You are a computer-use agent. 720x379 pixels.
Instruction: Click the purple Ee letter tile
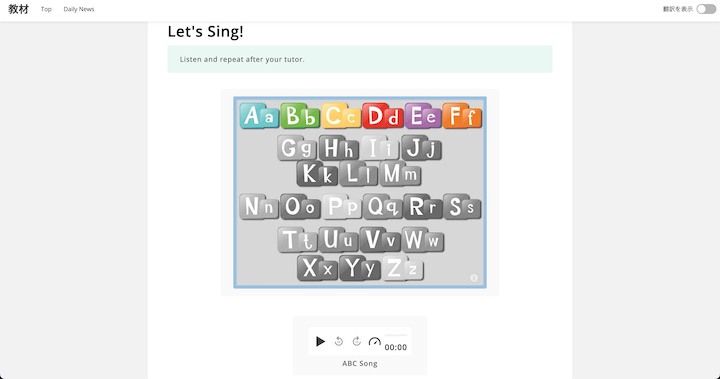click(x=423, y=115)
